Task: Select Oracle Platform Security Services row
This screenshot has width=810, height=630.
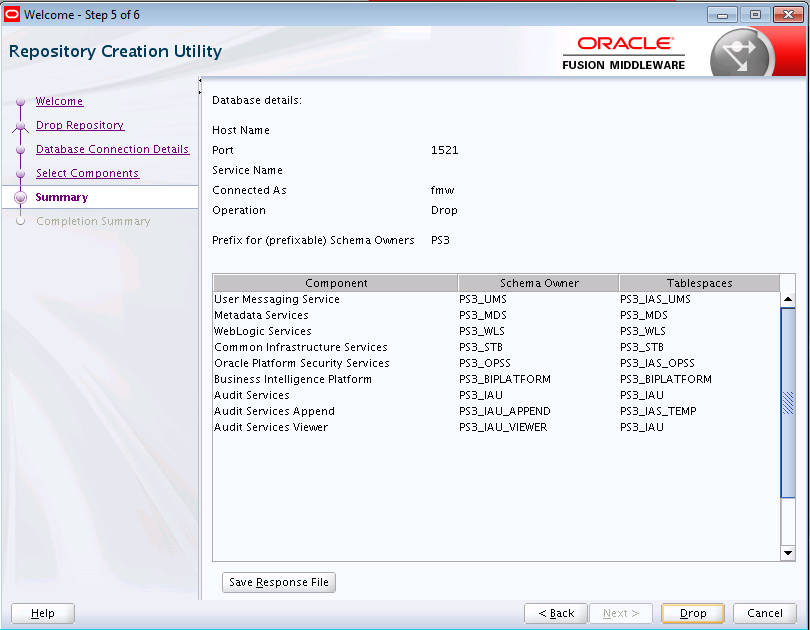Action: pyautogui.click(x=496, y=364)
